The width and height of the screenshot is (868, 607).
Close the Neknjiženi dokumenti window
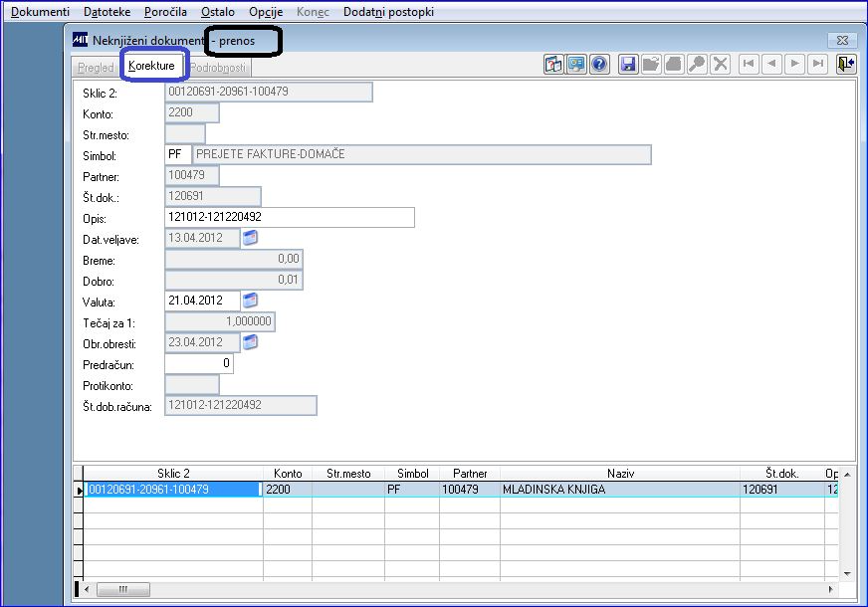point(842,40)
